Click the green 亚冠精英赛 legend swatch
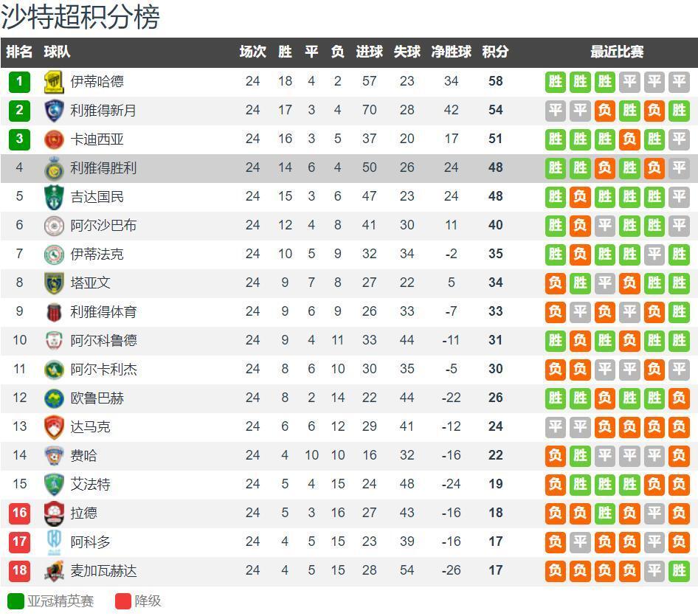The image size is (698, 616). [15, 601]
